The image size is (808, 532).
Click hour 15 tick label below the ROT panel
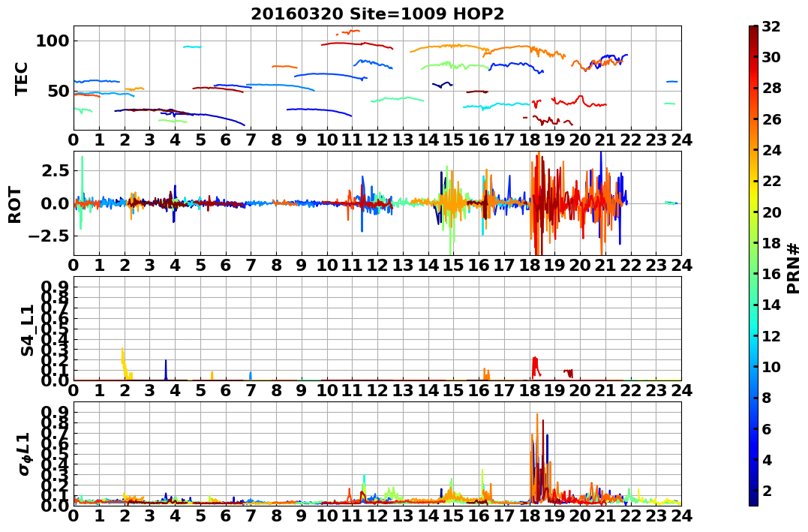(453, 265)
